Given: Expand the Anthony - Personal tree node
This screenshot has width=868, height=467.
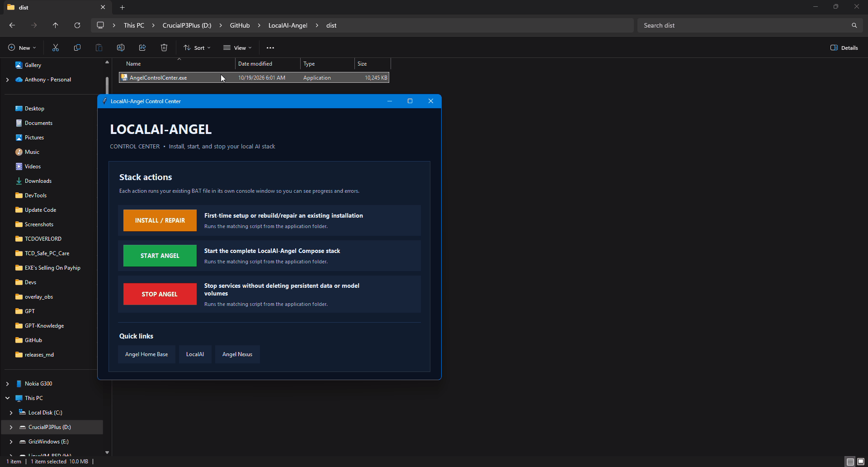Looking at the screenshot, I should pyautogui.click(x=7, y=80).
